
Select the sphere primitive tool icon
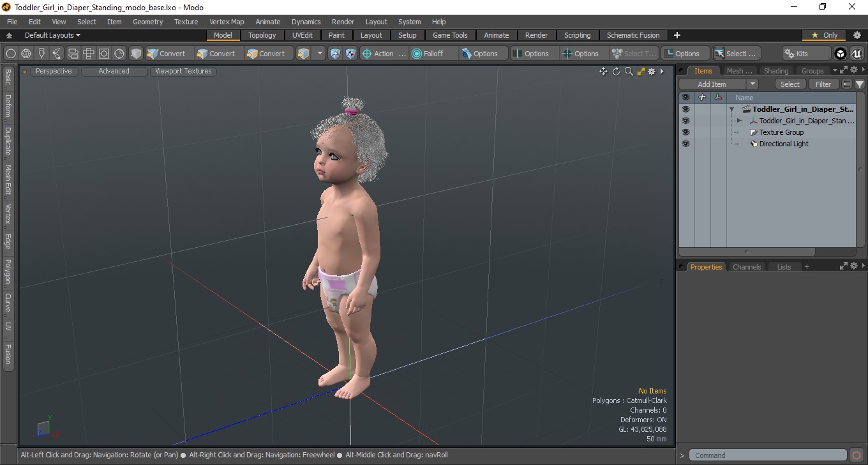11,54
